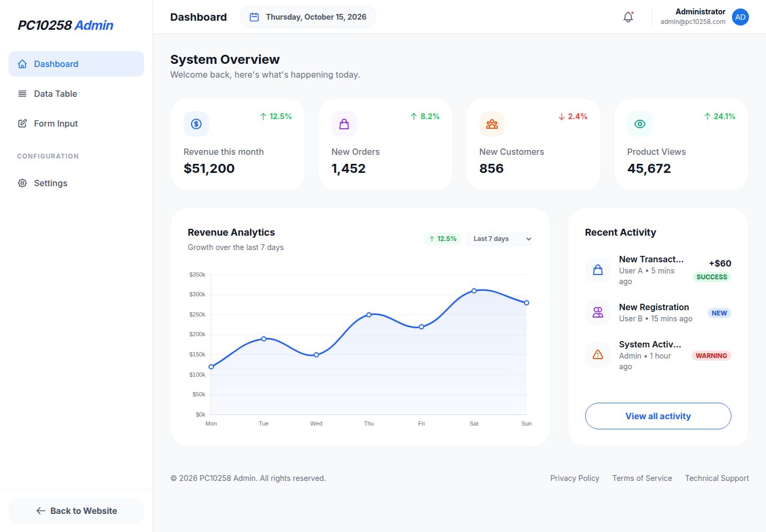Click the left arrow icon in Back to Website
Screen dimensions: 766x532
pyautogui.click(x=41, y=511)
